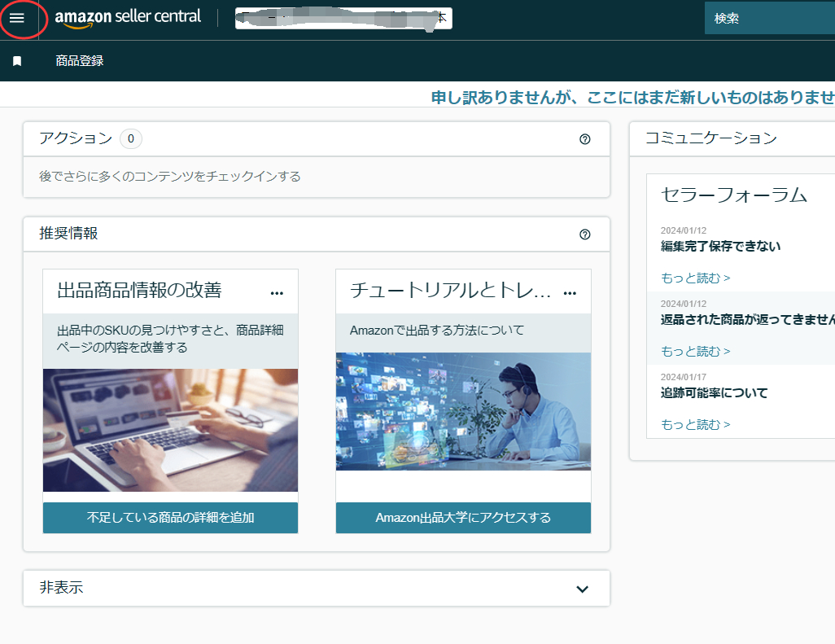The width and height of the screenshot is (835, 644).
Task: Click もっと読む under 返品された商品 post
Action: [696, 351]
